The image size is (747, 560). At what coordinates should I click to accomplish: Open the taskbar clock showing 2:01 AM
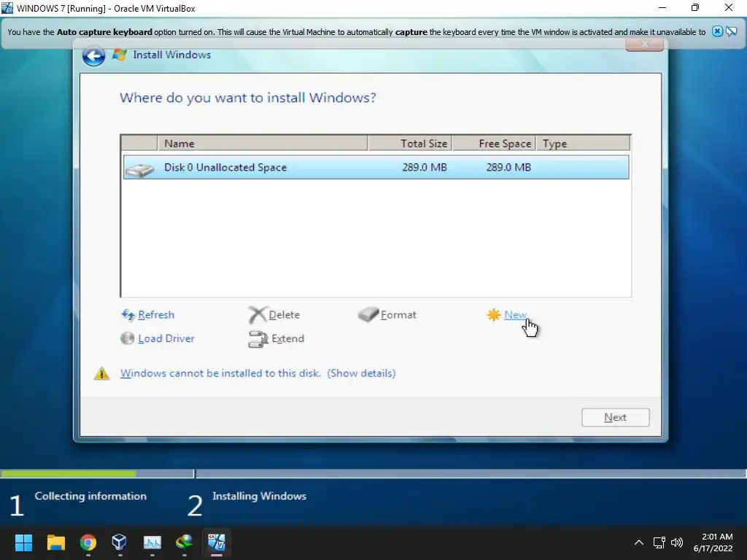coord(713,542)
